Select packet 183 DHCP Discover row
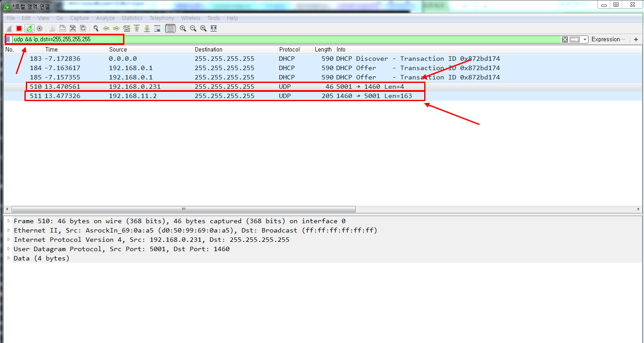The image size is (644, 343). (322, 59)
